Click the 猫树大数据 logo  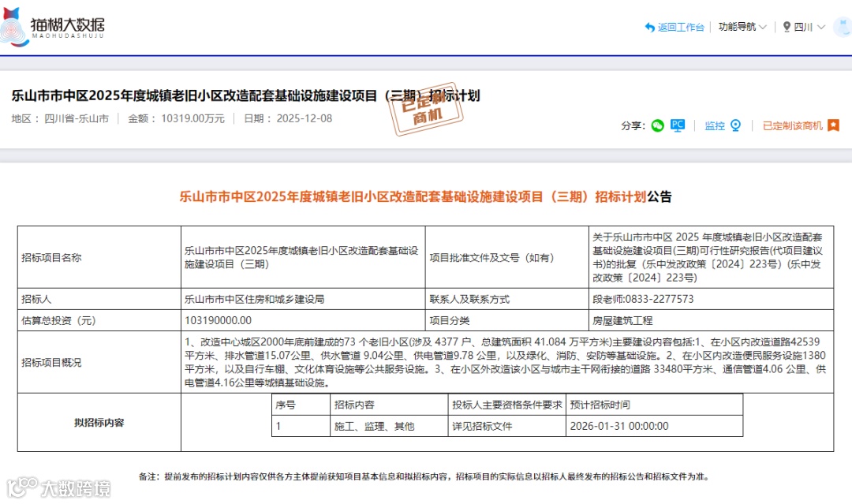52,27
